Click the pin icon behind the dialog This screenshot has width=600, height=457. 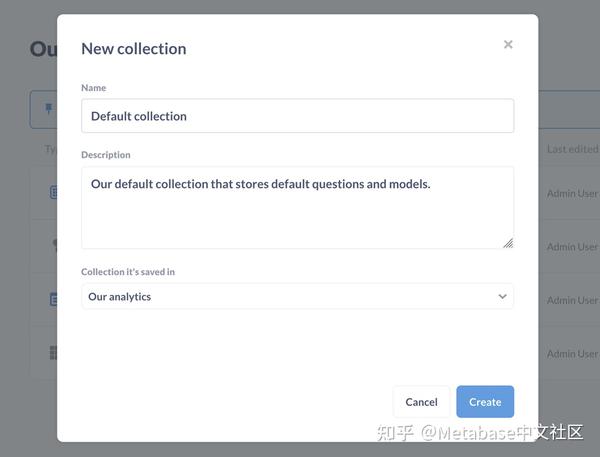[48, 109]
